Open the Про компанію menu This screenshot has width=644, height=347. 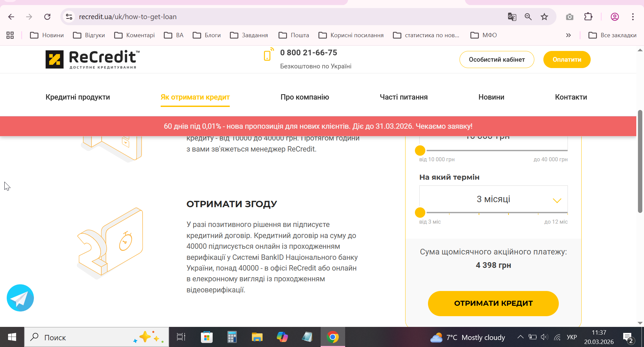pyautogui.click(x=305, y=97)
